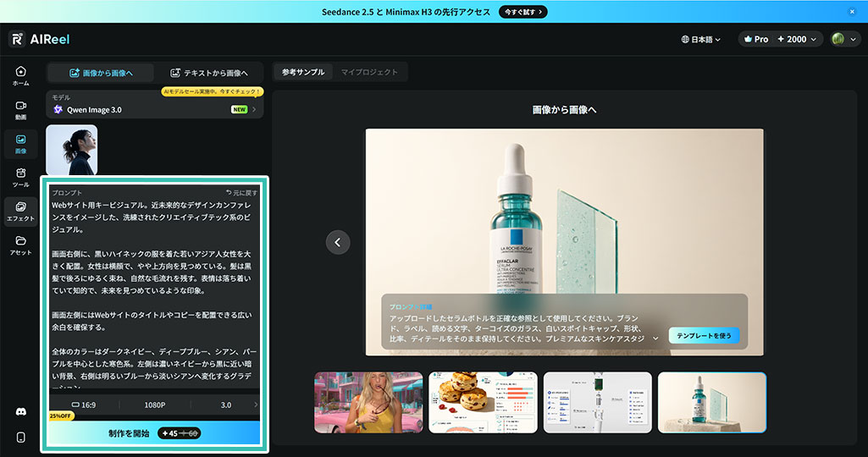
Task: Select the white diagram sample thumbnail
Action: pyautogui.click(x=597, y=402)
